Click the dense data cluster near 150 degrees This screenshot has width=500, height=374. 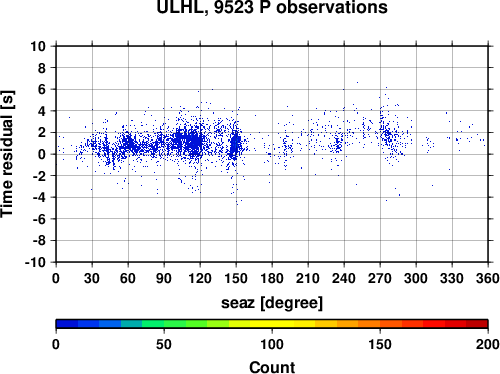click(x=235, y=144)
